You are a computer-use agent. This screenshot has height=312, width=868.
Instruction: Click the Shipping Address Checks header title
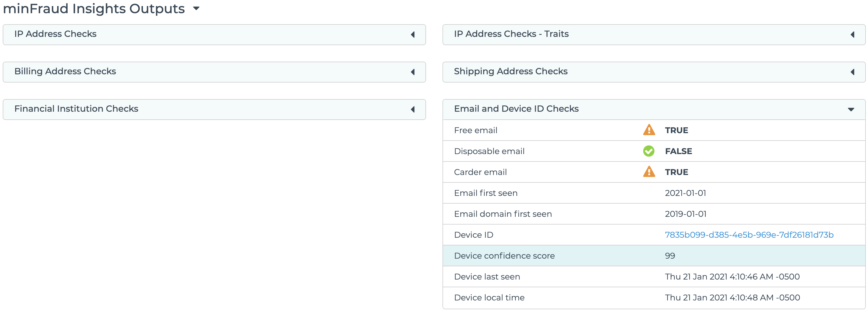pyautogui.click(x=510, y=71)
